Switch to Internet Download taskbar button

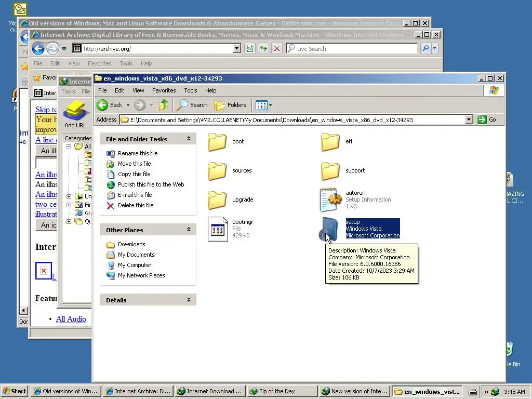[x=209, y=391]
